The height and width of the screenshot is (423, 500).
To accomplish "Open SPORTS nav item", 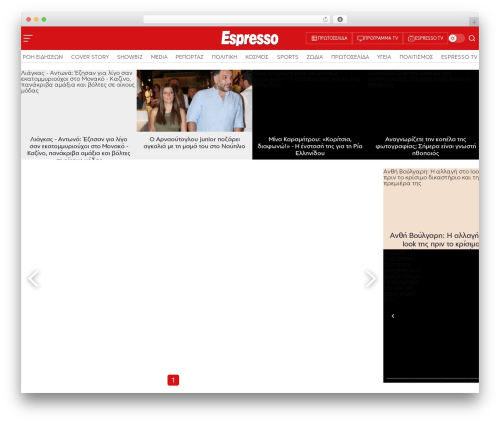I will coord(287,57).
